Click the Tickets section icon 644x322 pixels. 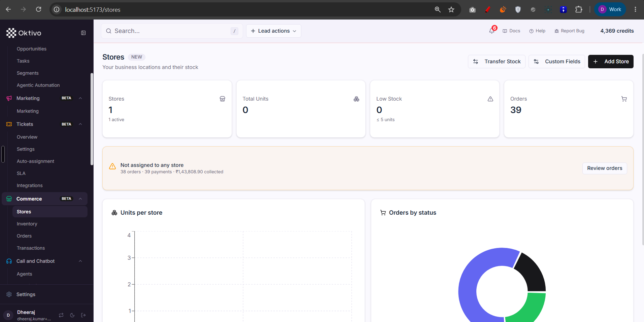(x=9, y=124)
